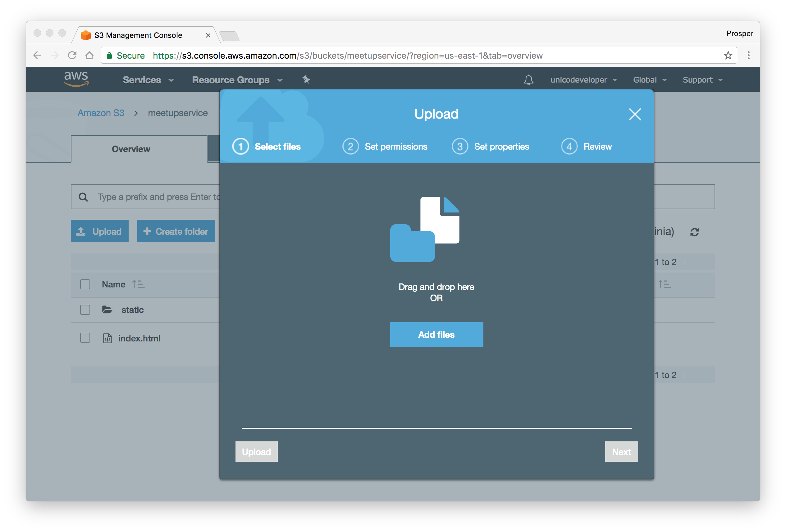This screenshot has width=786, height=532.
Task: Open the notifications bell
Action: click(528, 80)
